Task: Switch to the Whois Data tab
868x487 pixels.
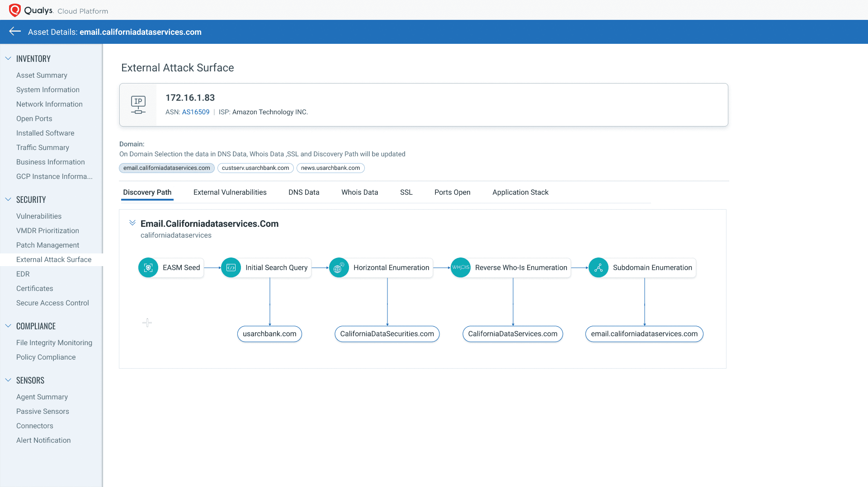Action: pyautogui.click(x=360, y=192)
